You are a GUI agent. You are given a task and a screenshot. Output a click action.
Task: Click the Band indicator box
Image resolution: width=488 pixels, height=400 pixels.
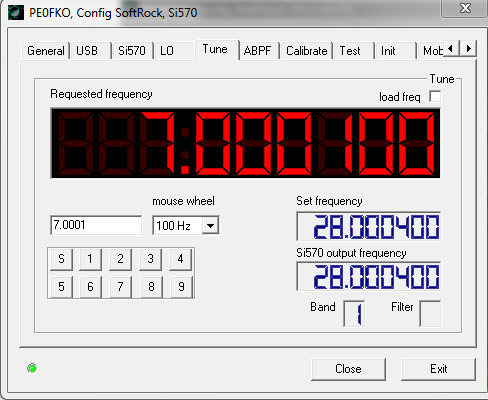[354, 314]
